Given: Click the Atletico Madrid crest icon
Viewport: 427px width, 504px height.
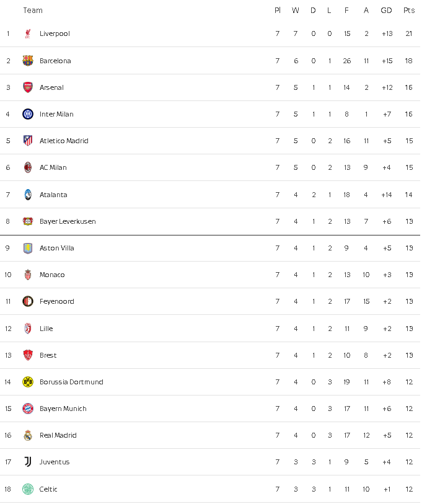Looking at the screenshot, I should [28, 141].
